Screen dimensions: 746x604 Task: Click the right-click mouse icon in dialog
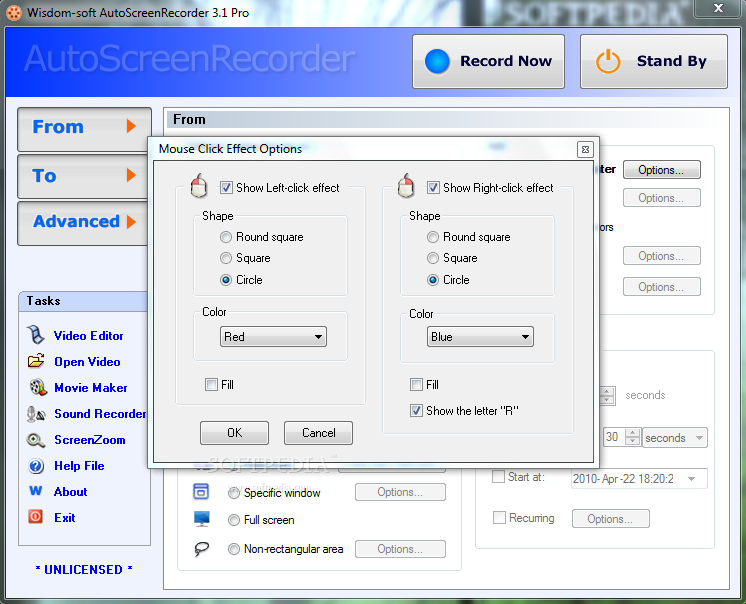click(406, 186)
